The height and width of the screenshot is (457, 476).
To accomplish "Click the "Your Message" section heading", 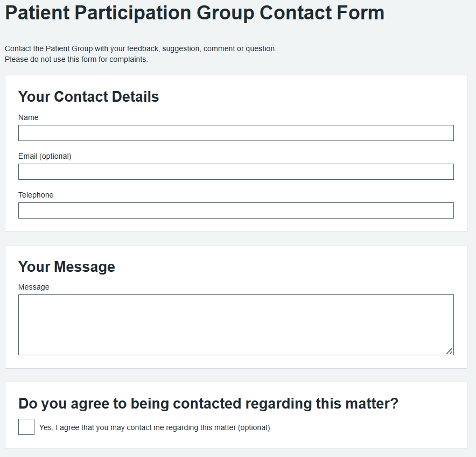I will [67, 267].
